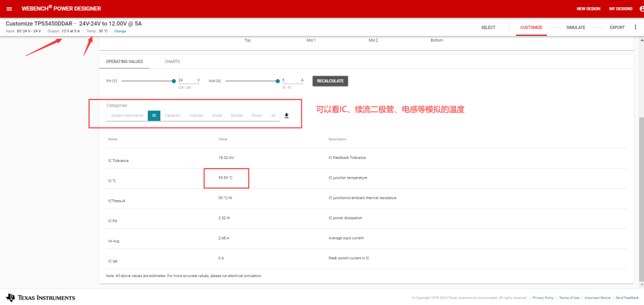Image resolution: width=644 pixels, height=305 pixels.
Task: Select the OPERATING VALUES tab
Action: coord(125,61)
